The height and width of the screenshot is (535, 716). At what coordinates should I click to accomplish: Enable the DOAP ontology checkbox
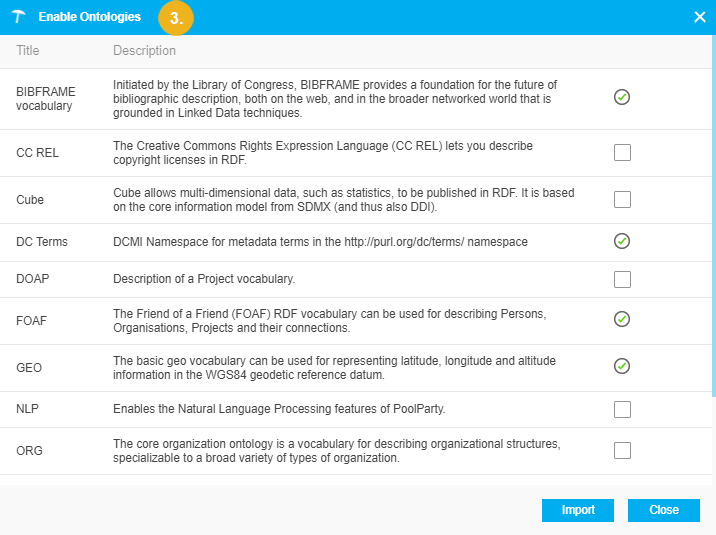click(622, 279)
